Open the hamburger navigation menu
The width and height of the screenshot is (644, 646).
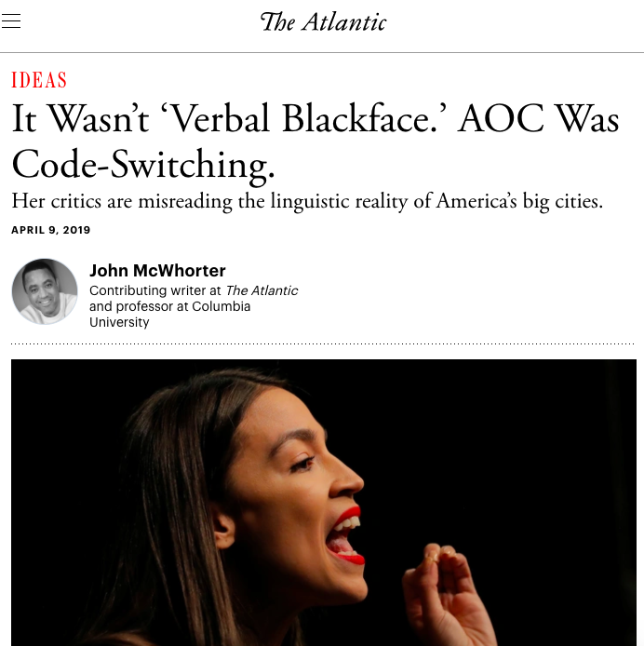[11, 21]
